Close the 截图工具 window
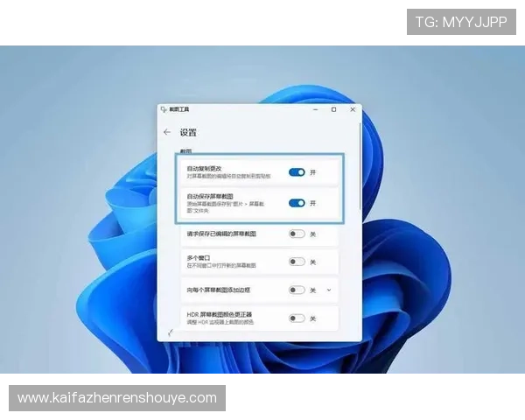This screenshot has width=525, height=420. (353, 109)
